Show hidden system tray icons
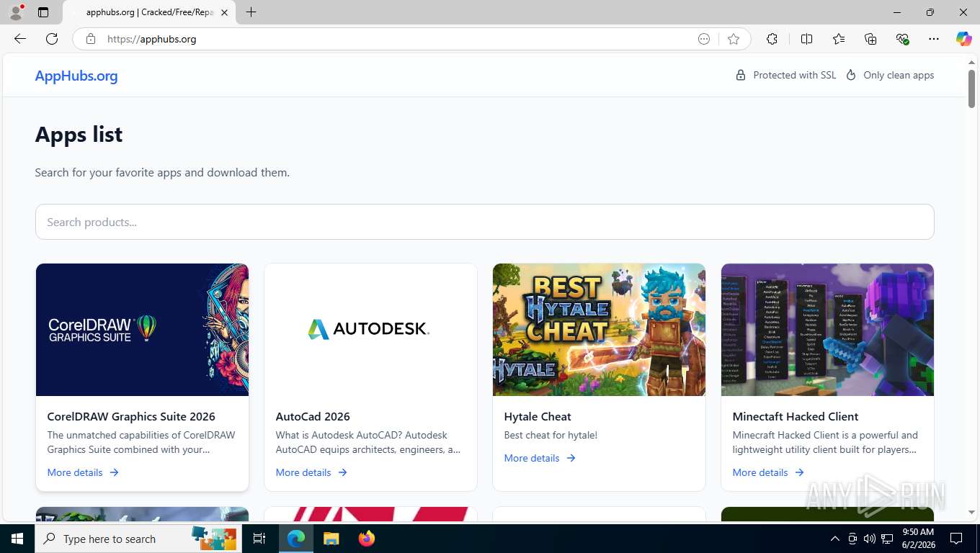980x553 pixels. [x=835, y=539]
